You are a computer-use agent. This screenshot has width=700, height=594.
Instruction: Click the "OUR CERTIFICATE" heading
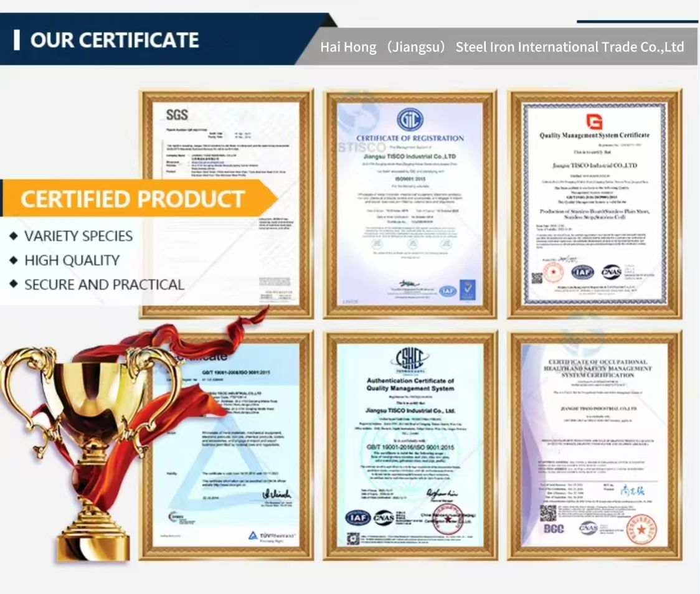115,40
